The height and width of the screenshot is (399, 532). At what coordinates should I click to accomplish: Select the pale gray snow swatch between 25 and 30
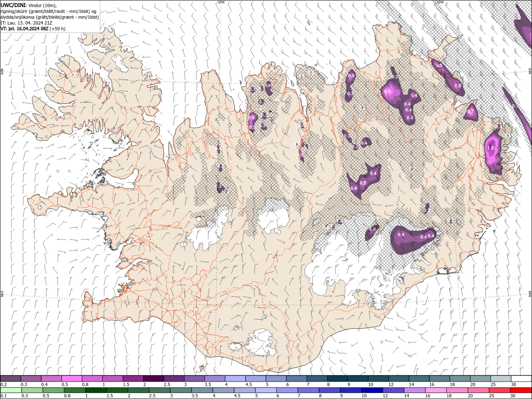[x=501, y=379]
